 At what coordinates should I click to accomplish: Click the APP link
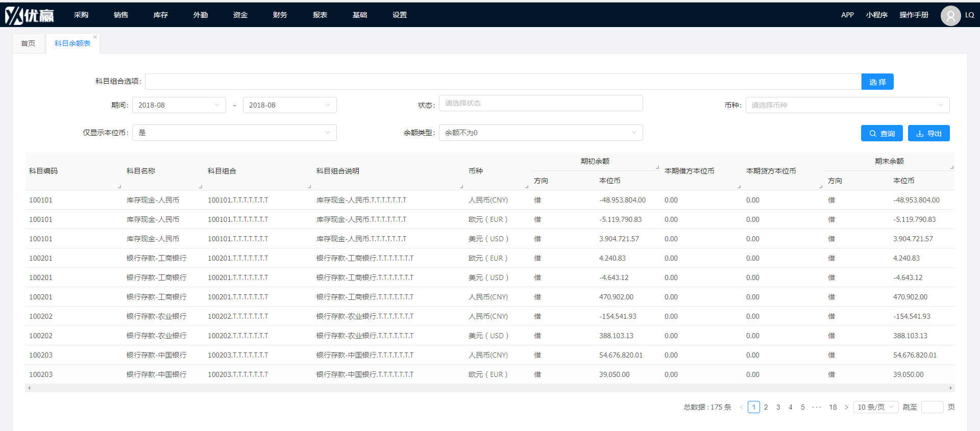(x=847, y=15)
